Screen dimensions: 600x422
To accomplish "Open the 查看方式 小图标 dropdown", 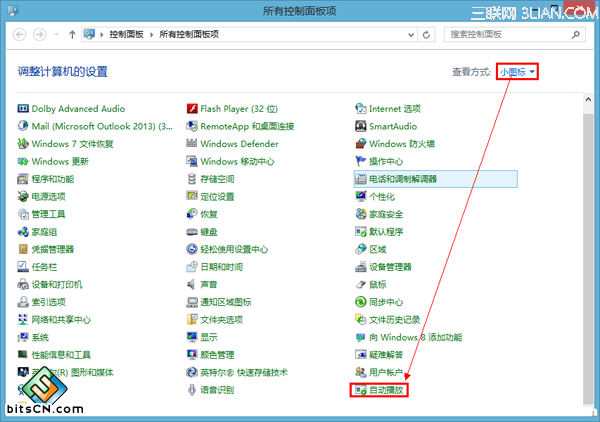I will click(517, 72).
